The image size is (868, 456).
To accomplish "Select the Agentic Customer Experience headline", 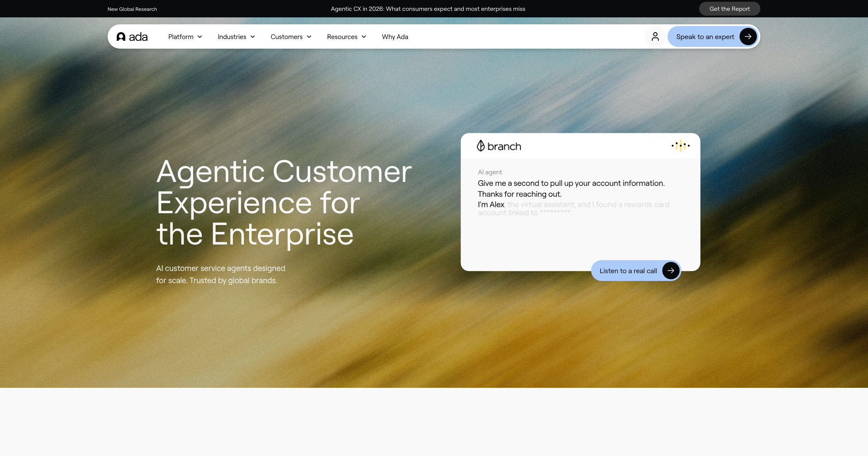I will click(x=284, y=202).
